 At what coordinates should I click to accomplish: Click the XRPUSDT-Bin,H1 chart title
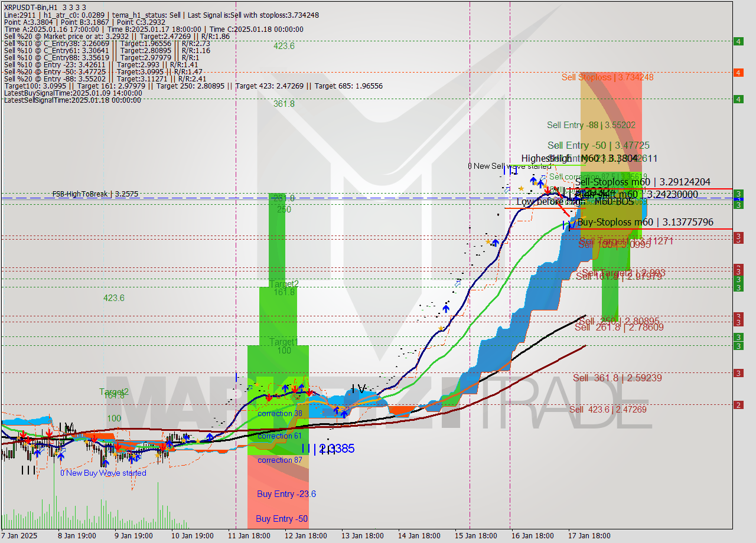tap(45, 6)
